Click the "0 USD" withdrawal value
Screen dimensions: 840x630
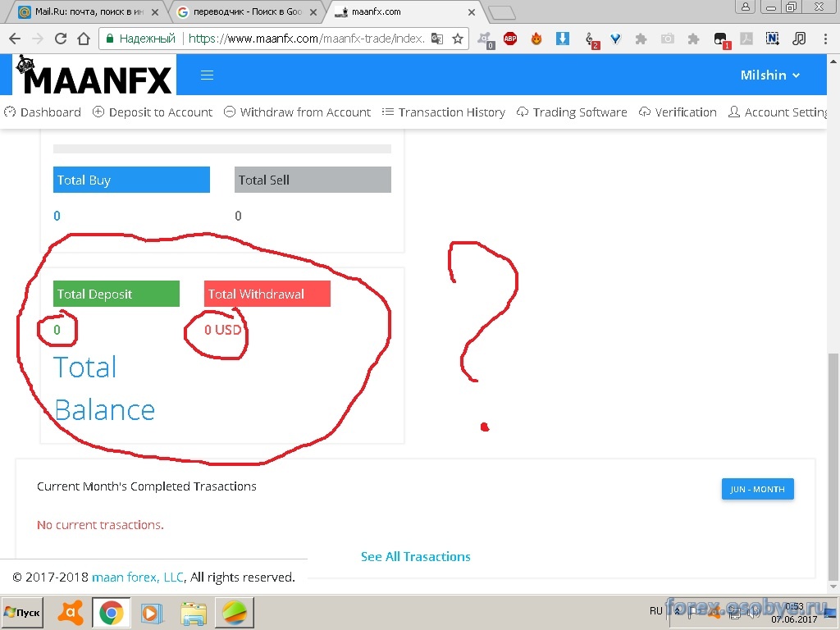coord(223,330)
